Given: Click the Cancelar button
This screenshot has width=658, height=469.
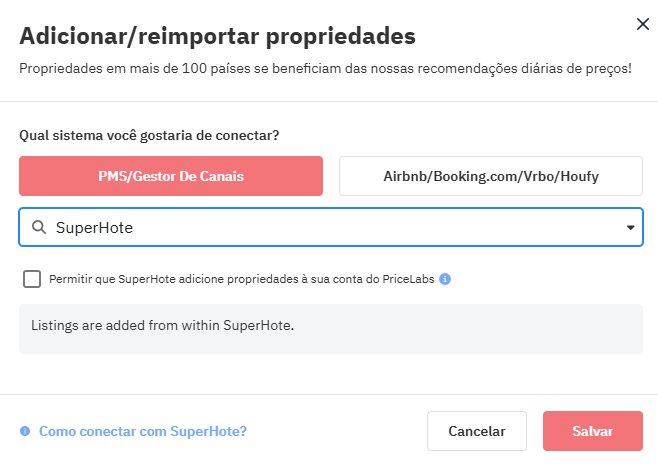Looking at the screenshot, I should pyautogui.click(x=477, y=431).
